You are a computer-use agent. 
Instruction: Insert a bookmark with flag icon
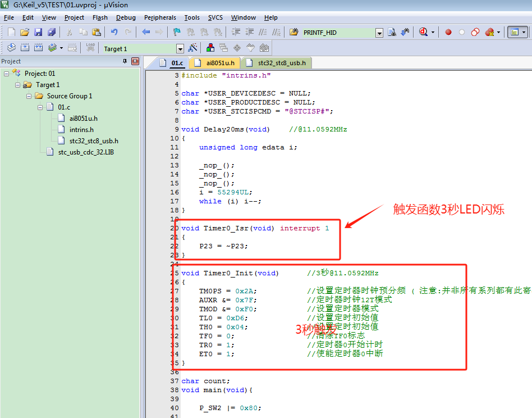[177, 32]
